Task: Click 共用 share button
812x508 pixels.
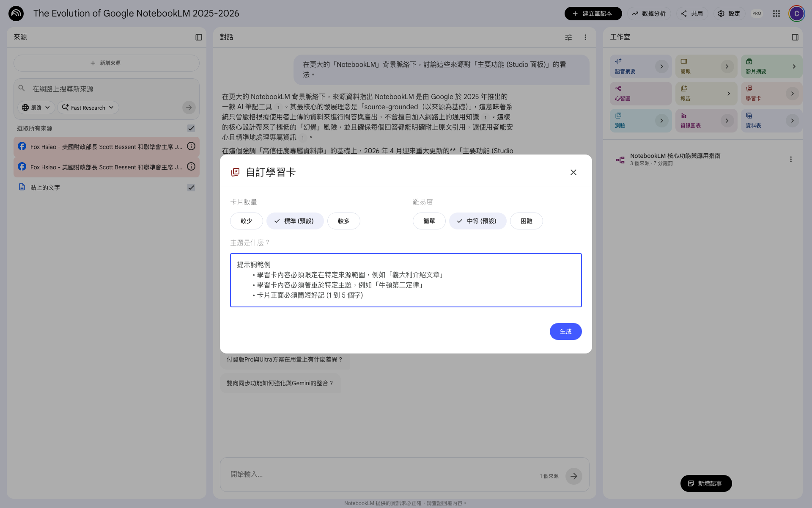Action: pyautogui.click(x=692, y=14)
